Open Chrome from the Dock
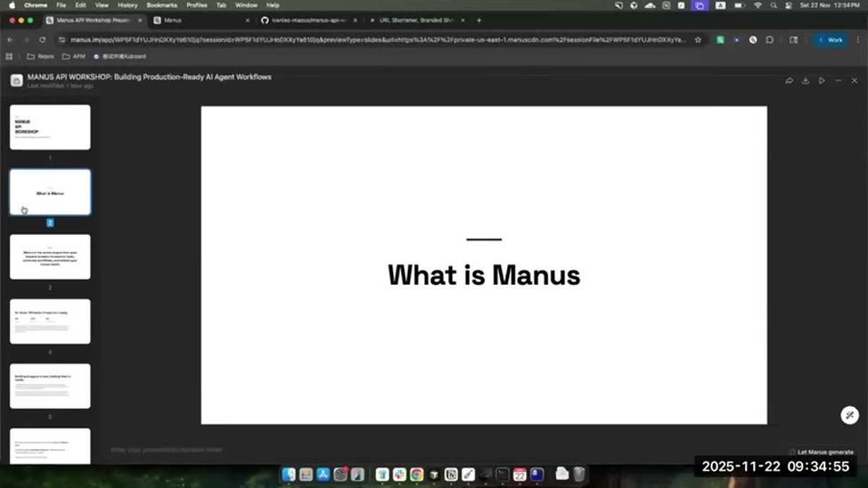The height and width of the screenshot is (488, 868). click(417, 474)
